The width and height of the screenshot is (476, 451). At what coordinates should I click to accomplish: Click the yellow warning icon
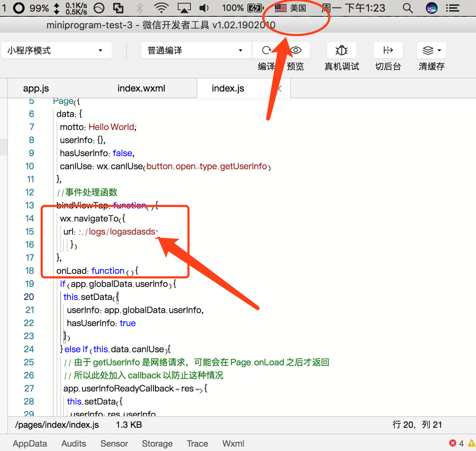(x=472, y=443)
